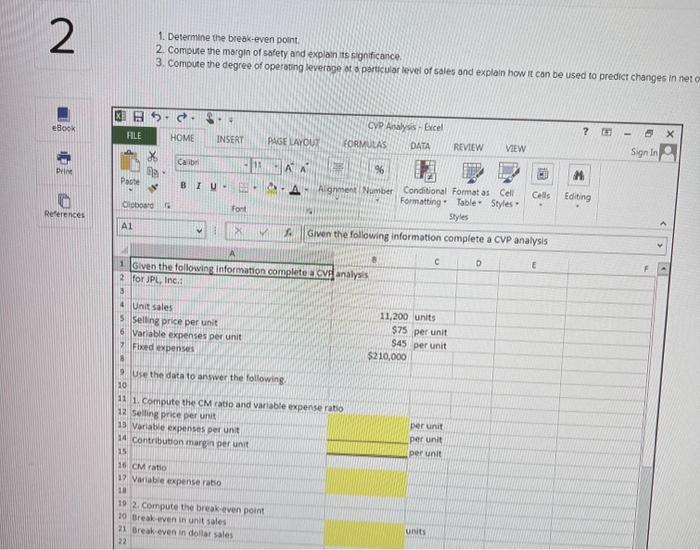Viewport: 700px width, 550px height.
Task: Open the Cells group menu
Action: [x=541, y=186]
